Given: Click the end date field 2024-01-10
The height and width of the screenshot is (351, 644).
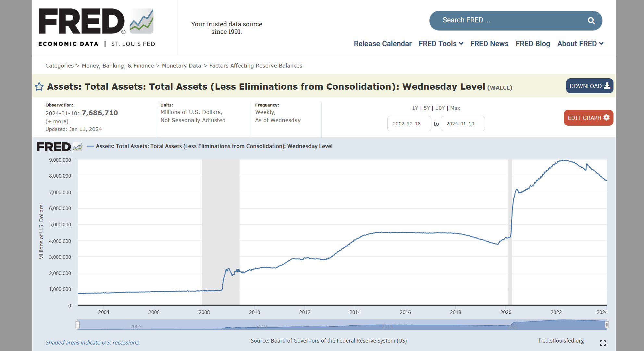Looking at the screenshot, I should coord(463,124).
